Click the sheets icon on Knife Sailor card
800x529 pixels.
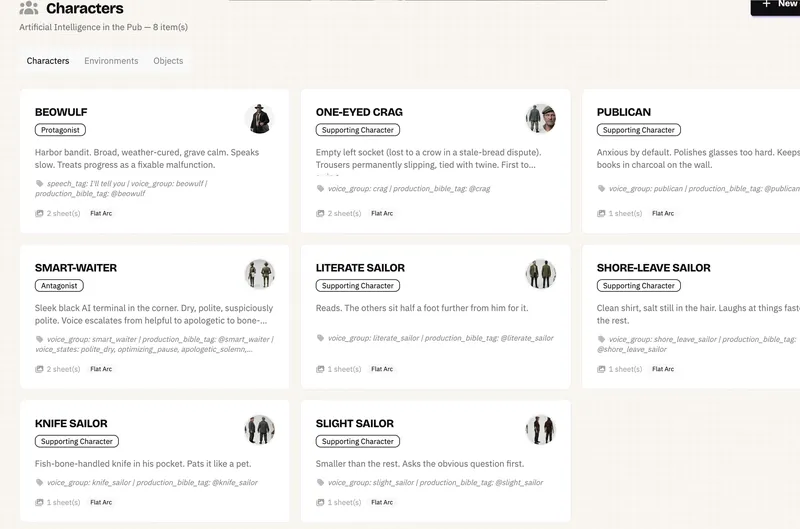[x=39, y=502]
